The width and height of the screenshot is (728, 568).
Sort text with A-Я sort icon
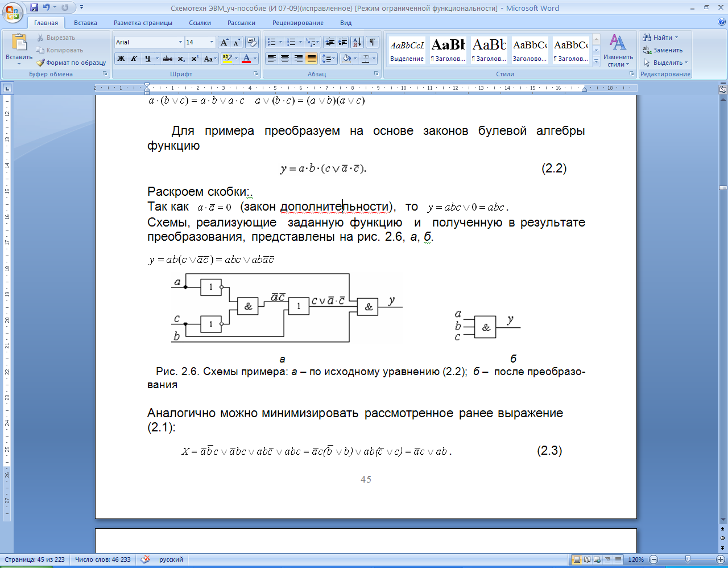(357, 42)
